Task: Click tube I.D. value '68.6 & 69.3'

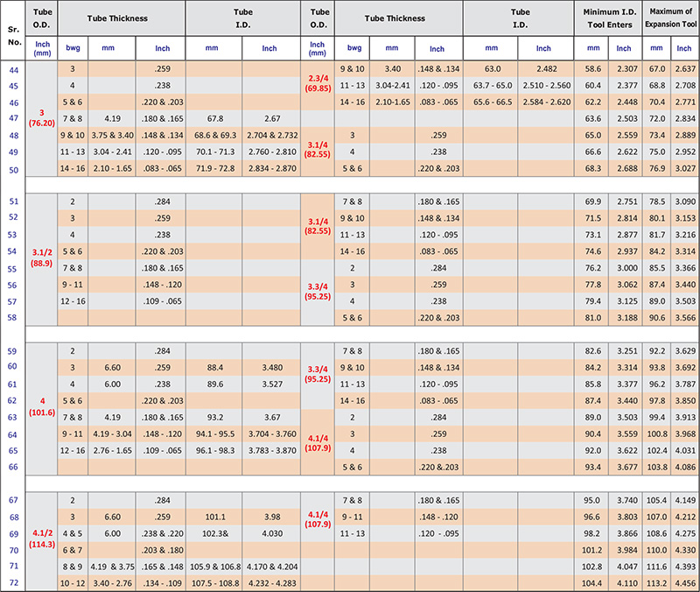Action: coord(215,135)
